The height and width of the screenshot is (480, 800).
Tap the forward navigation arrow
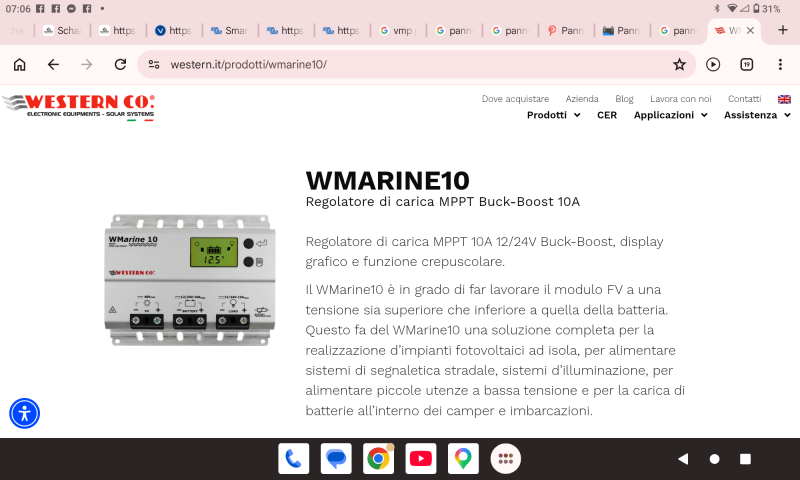87,65
